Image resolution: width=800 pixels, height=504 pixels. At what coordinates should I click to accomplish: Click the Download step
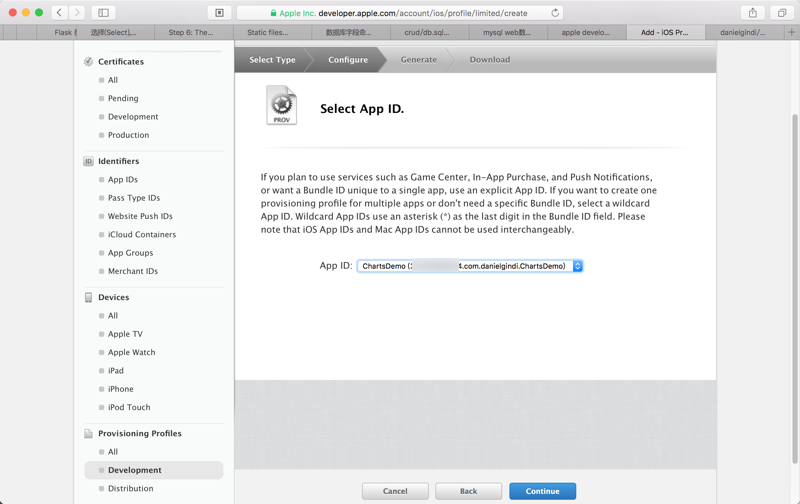tap(490, 60)
